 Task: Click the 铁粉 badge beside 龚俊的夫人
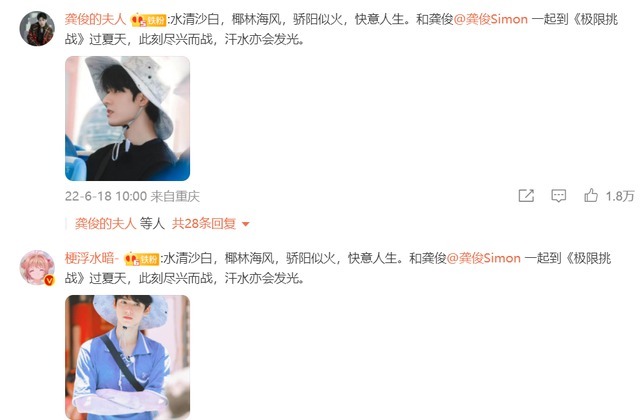click(149, 20)
